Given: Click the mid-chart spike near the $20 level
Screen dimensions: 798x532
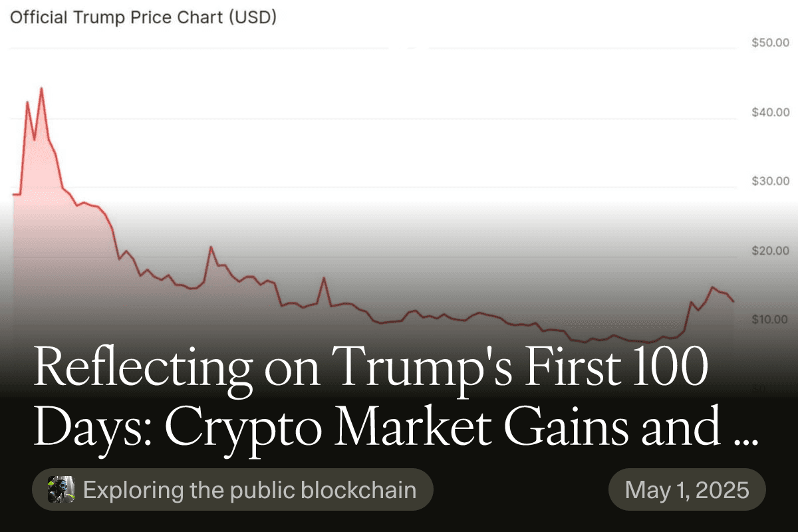Looking at the screenshot, I should [x=211, y=247].
